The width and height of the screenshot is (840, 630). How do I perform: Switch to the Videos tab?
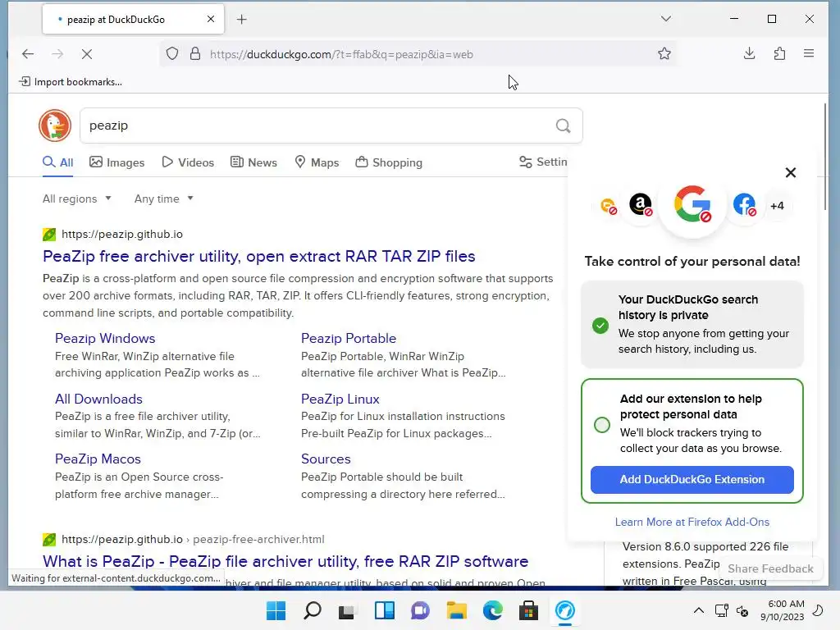(188, 162)
